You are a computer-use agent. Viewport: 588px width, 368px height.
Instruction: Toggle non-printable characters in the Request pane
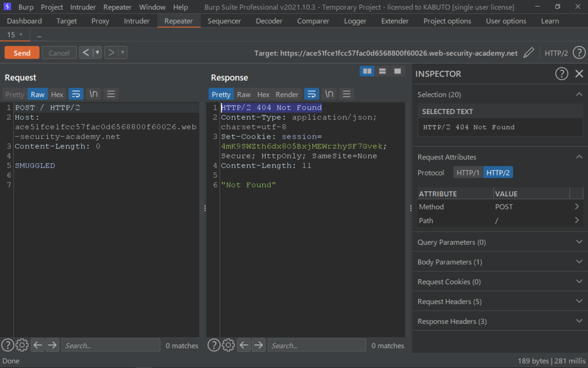coord(94,94)
